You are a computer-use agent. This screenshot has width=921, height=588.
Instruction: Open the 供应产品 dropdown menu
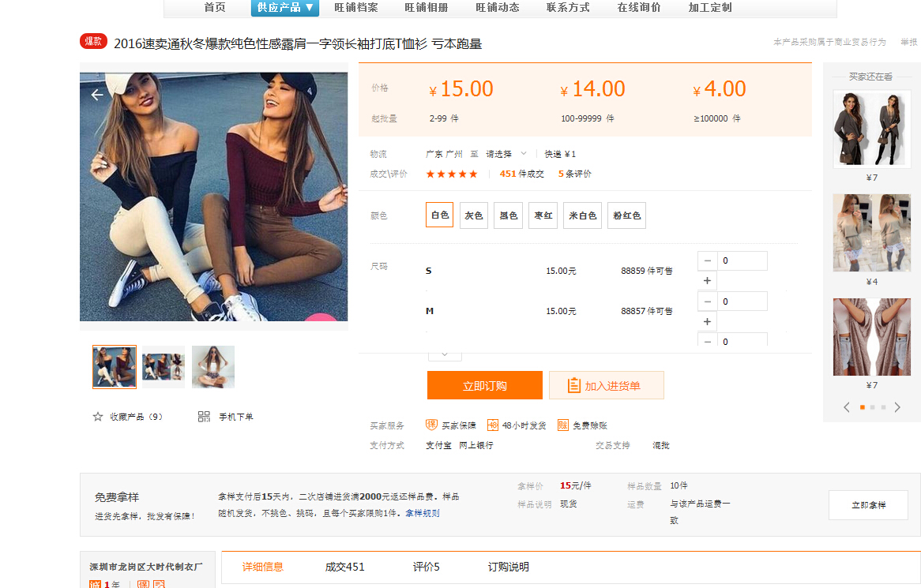coord(285,8)
